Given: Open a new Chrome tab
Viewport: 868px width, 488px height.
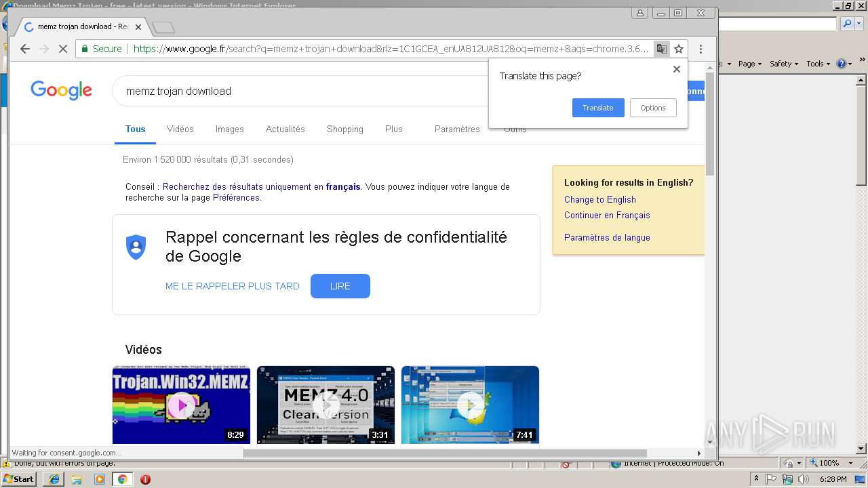Looking at the screenshot, I should click(163, 28).
